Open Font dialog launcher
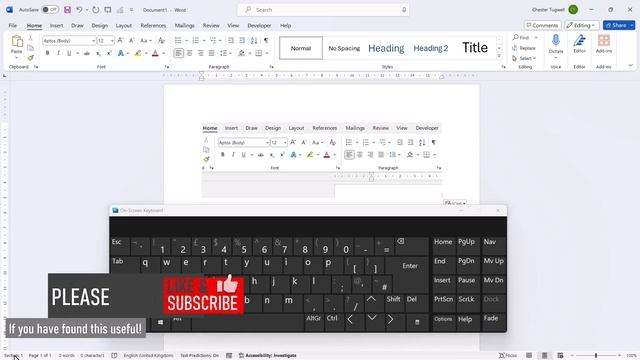Screen dimensions: 640x360 pos(167,67)
